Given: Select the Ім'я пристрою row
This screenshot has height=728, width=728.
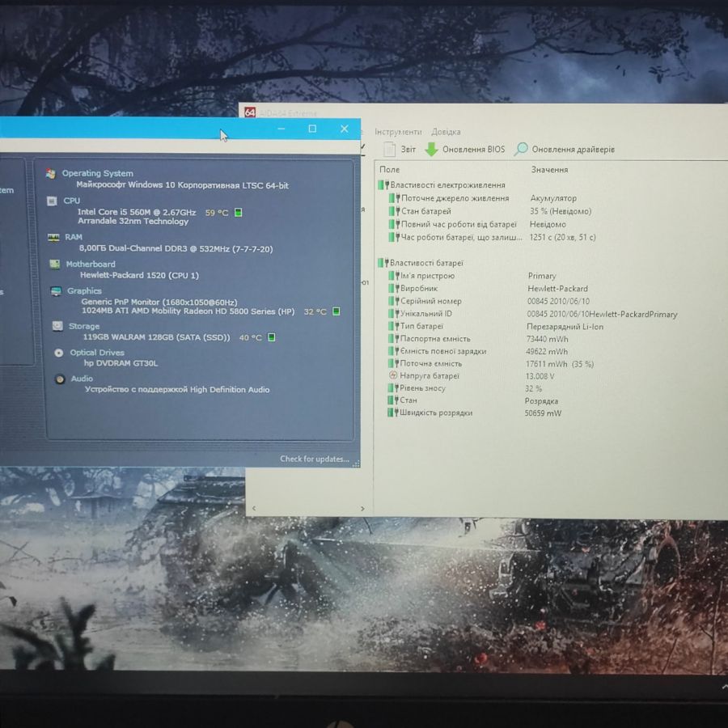Looking at the screenshot, I should (472, 276).
